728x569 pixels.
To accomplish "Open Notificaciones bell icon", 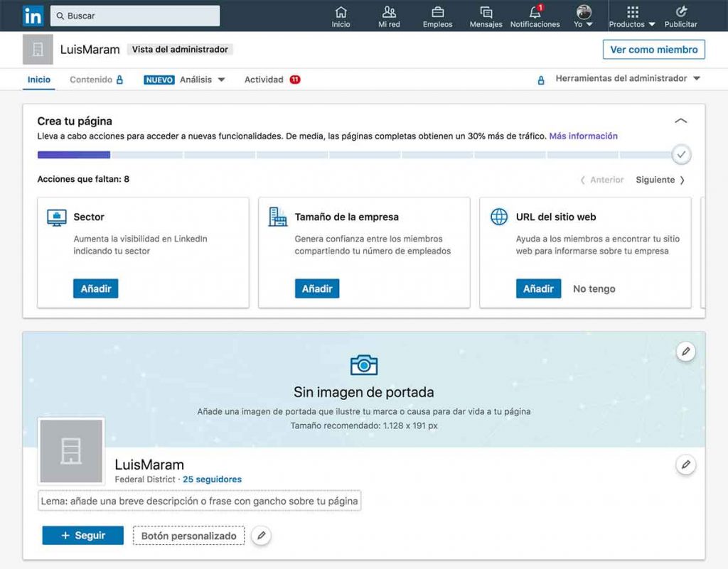I will point(535,13).
